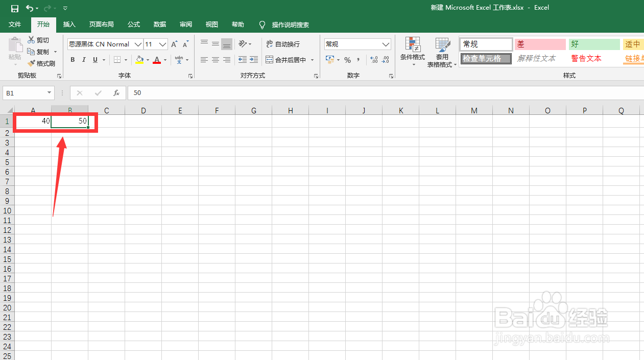Click the Copy (复制) icon
This screenshot has height=360, width=644.
coord(31,52)
